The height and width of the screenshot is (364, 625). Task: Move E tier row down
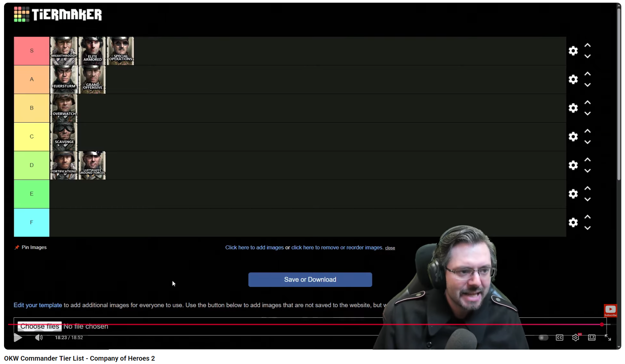587,199
